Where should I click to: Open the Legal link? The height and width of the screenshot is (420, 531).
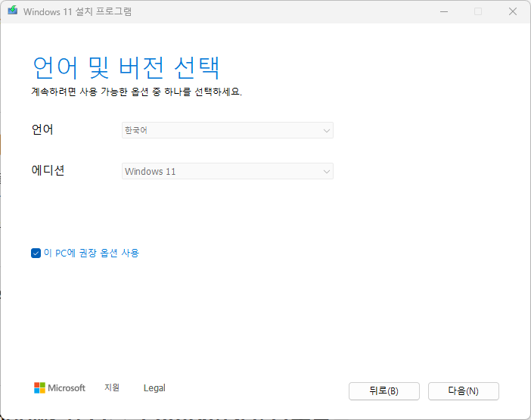[x=154, y=387]
